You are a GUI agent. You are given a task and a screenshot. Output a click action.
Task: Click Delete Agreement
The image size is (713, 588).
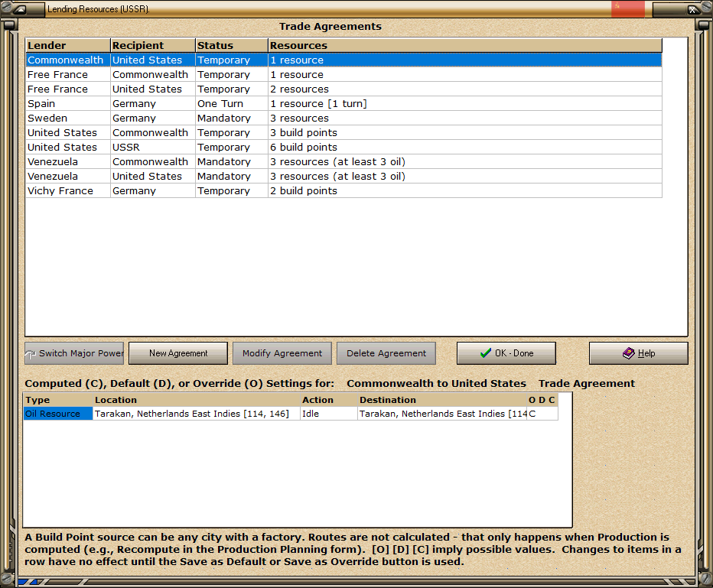386,353
